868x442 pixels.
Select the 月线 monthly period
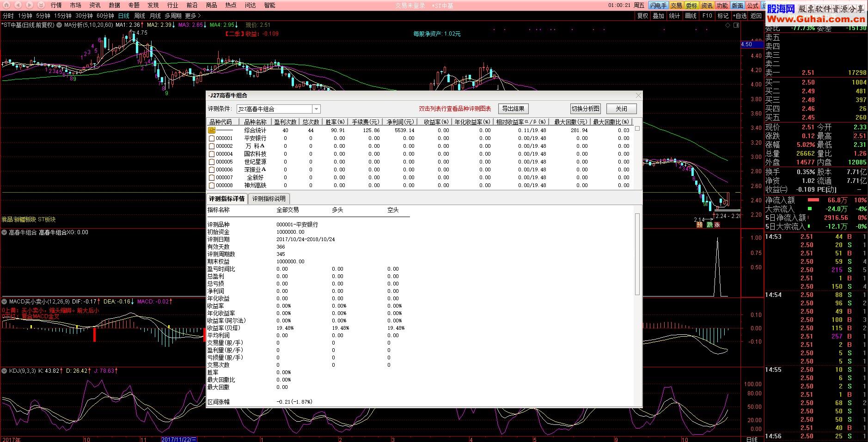coord(155,16)
